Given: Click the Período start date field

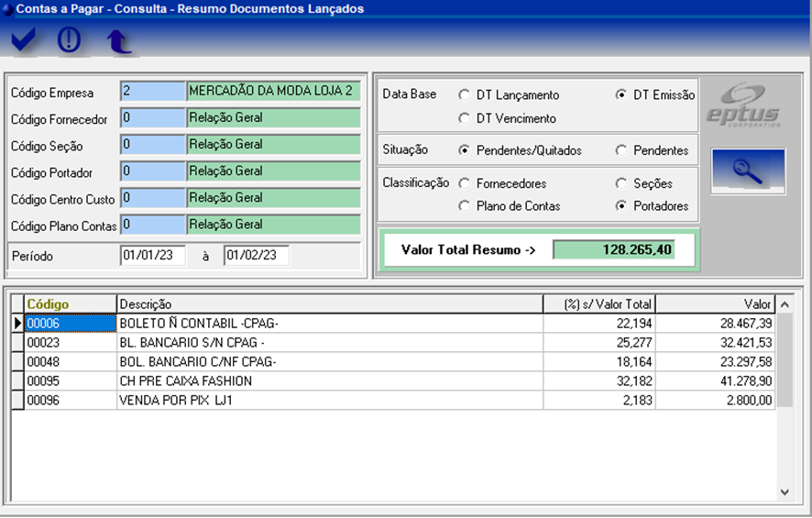Looking at the screenshot, I should [x=152, y=256].
